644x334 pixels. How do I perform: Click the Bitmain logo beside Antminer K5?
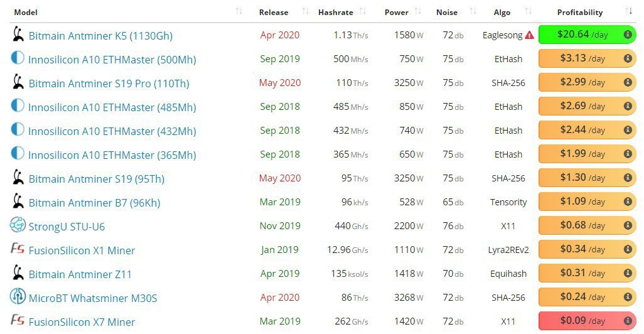tap(18, 35)
